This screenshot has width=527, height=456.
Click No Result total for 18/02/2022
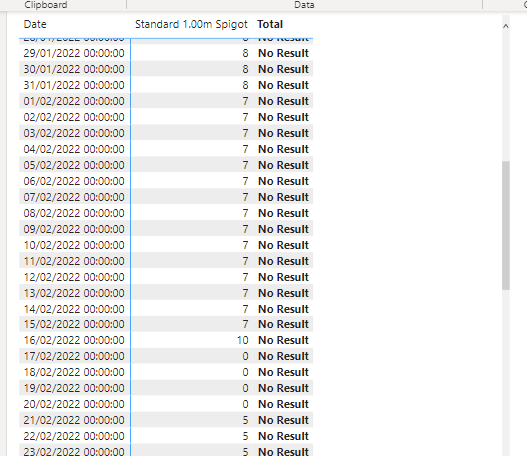(283, 372)
